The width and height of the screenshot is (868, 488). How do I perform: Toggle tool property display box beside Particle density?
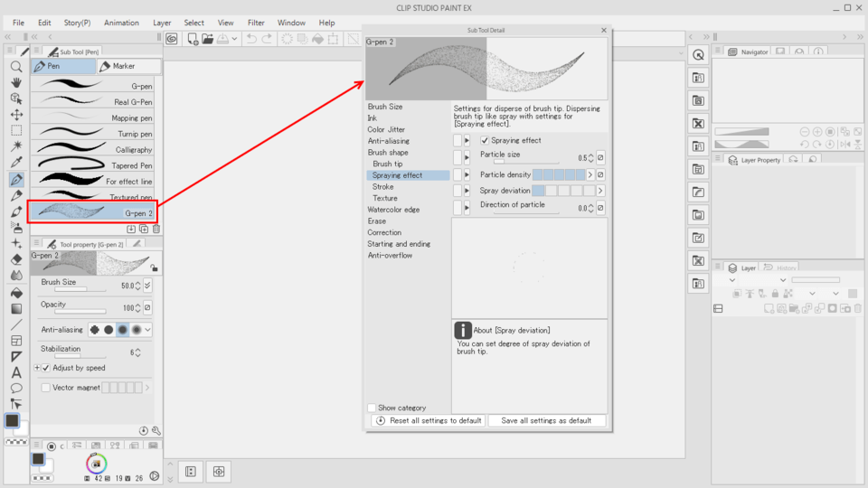point(458,174)
